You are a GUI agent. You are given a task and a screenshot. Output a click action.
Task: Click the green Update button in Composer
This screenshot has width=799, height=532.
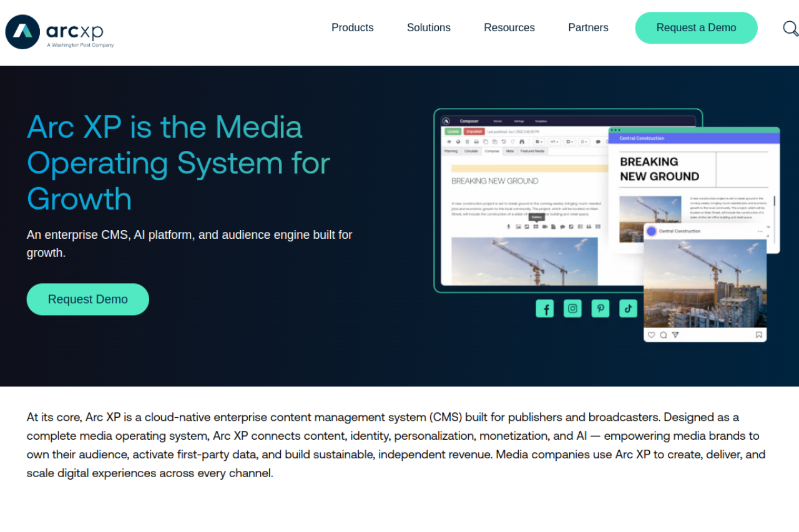(x=453, y=132)
